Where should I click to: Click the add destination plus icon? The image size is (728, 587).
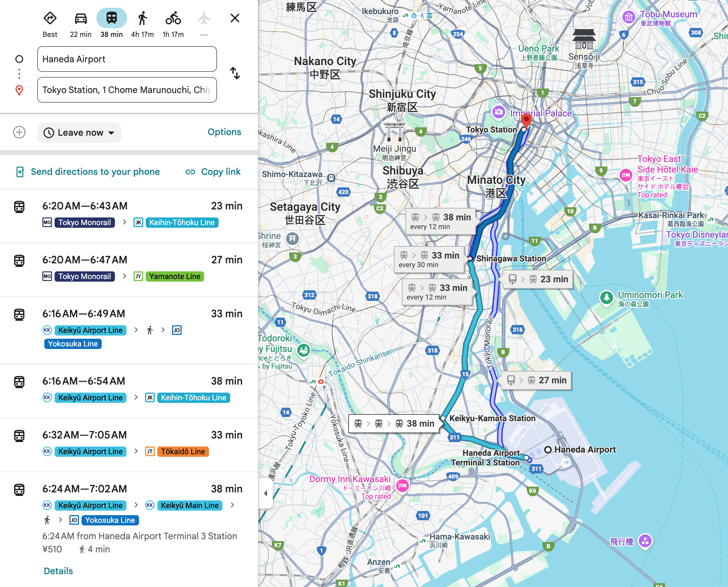(19, 132)
